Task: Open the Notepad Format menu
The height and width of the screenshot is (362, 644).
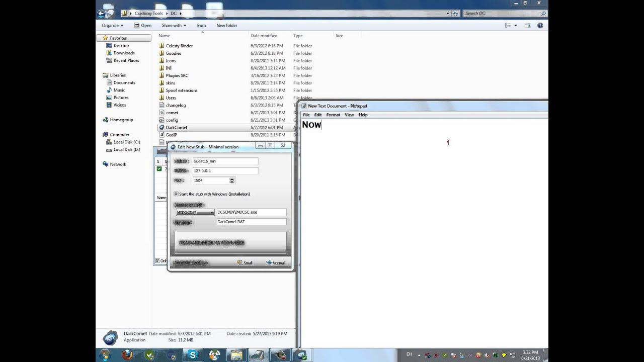Action: tap(333, 115)
